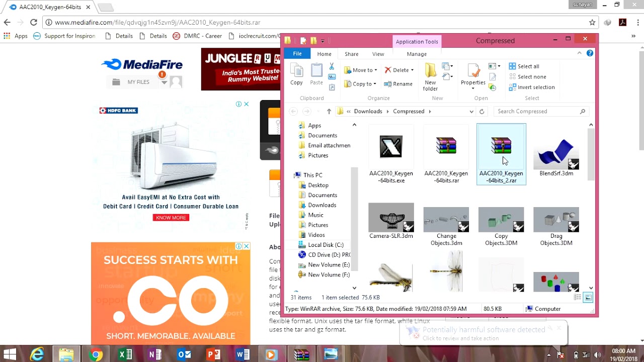Switch to the Manage ribbon tab
Viewport: 644px width, 362px height.
[x=417, y=54]
